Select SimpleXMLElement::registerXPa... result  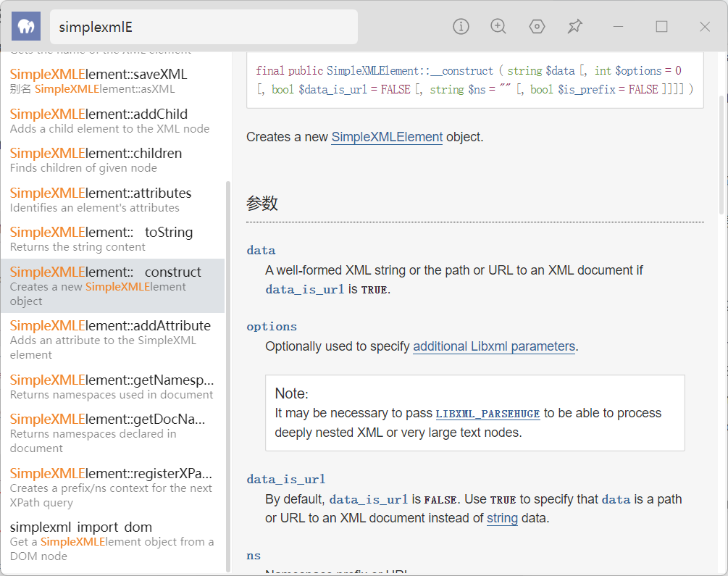pos(112,488)
